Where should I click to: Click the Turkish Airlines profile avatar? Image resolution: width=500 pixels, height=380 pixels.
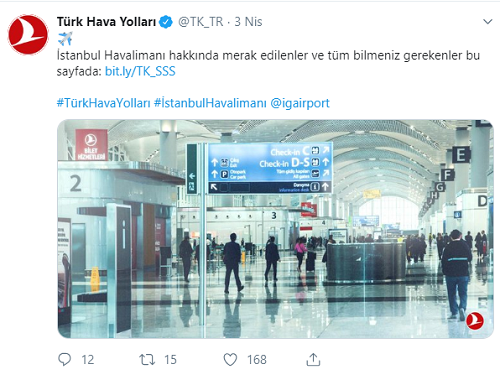28,35
